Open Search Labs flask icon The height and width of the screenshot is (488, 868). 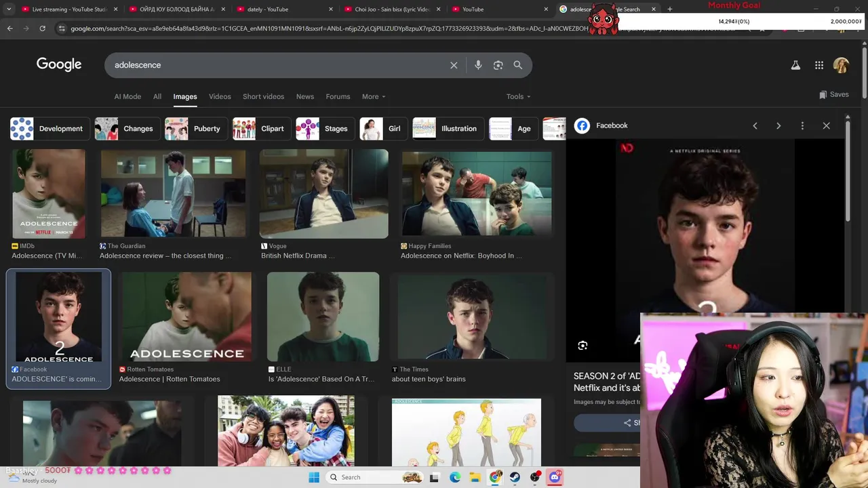pyautogui.click(x=795, y=65)
